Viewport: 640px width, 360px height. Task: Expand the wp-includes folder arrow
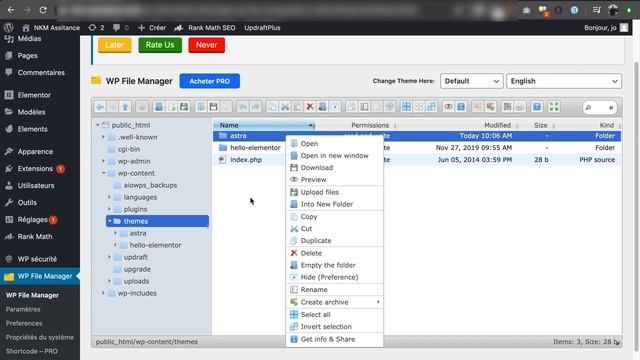[104, 293]
